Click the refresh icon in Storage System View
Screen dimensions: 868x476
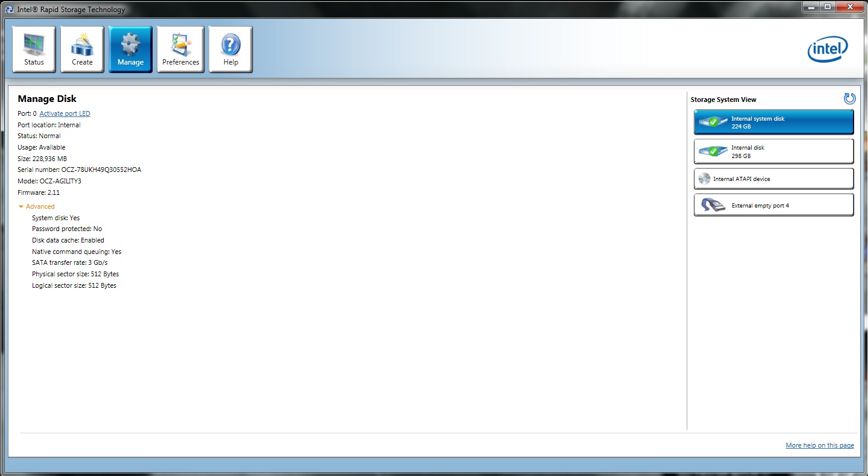[849, 99]
